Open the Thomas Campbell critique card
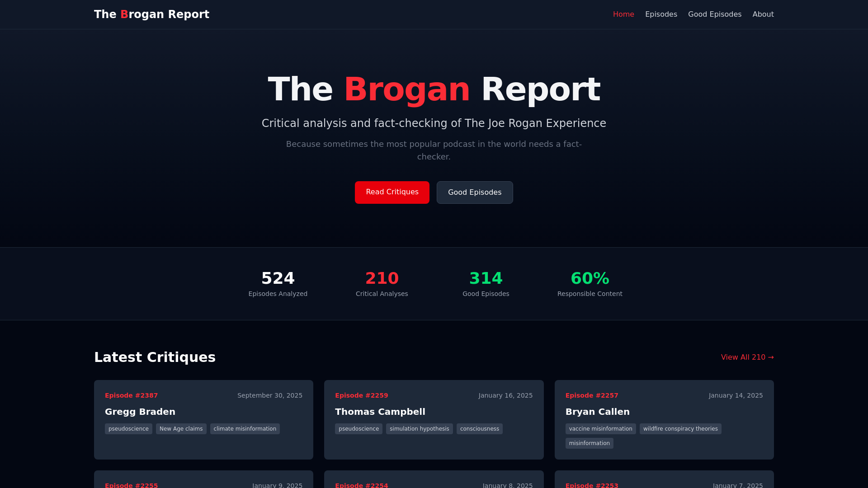868x488 pixels. coord(434,420)
